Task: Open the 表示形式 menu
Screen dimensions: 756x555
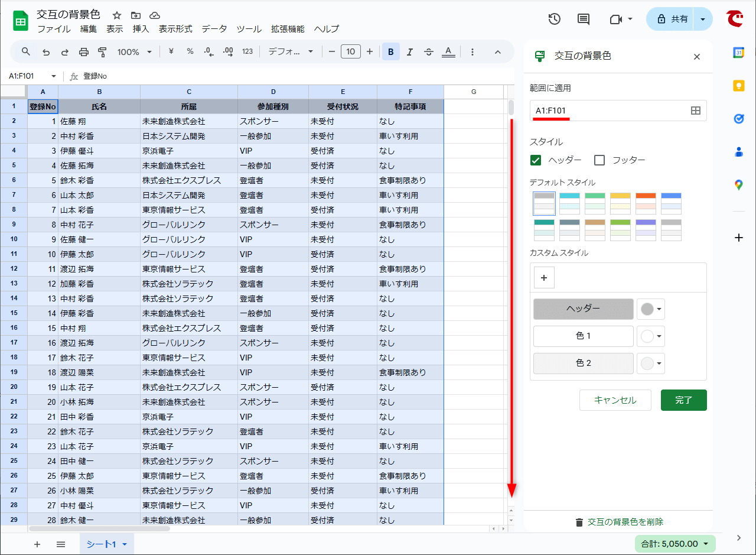Action: (175, 29)
